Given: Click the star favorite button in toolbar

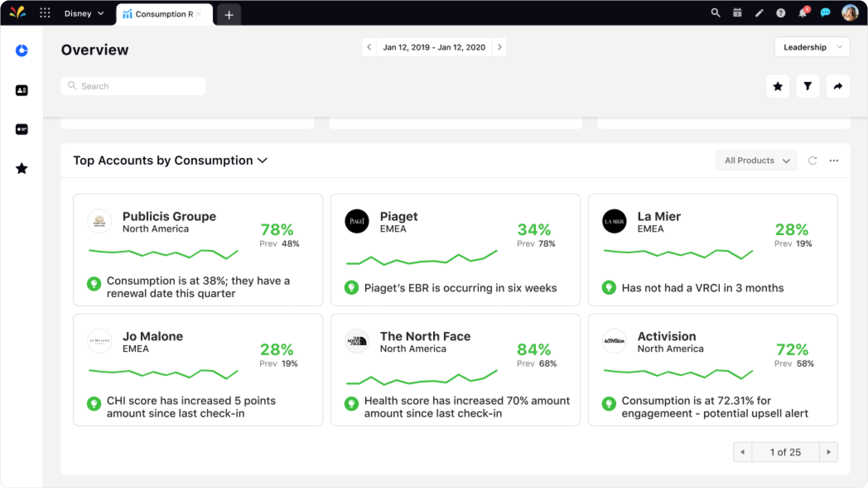Looking at the screenshot, I should (778, 86).
